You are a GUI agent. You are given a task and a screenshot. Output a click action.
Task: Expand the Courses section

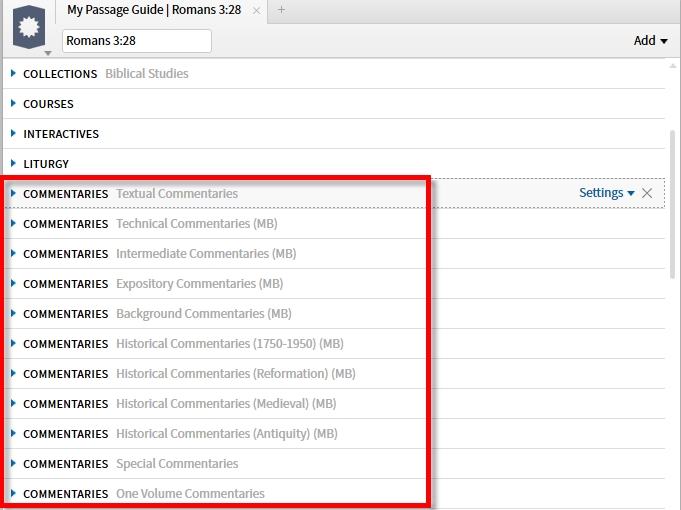pyautogui.click(x=13, y=103)
